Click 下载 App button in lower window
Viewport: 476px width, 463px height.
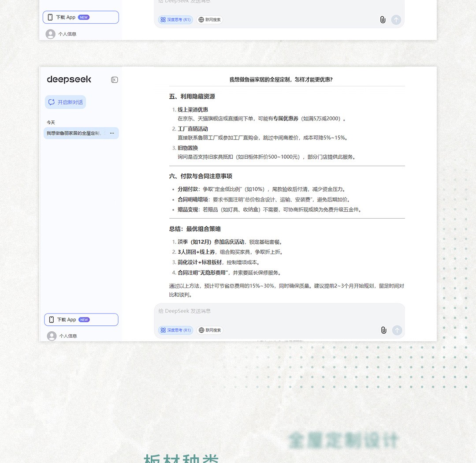[81, 320]
